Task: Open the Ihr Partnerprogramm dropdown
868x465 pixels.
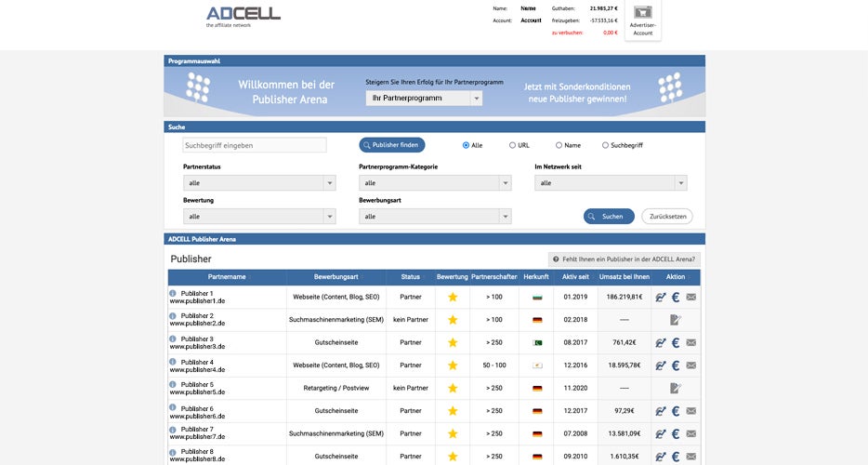Action: click(x=424, y=98)
